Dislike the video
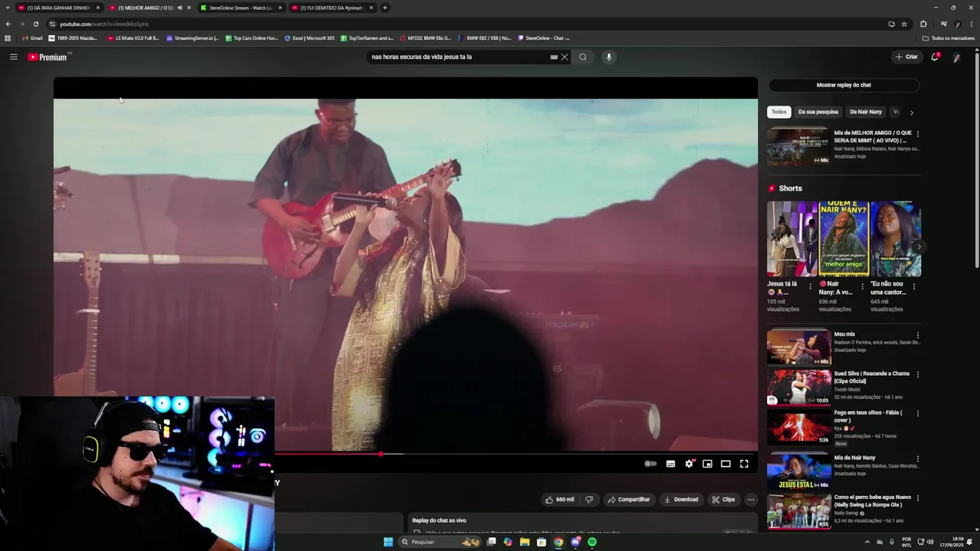Viewport: 980px width, 551px height. point(589,500)
